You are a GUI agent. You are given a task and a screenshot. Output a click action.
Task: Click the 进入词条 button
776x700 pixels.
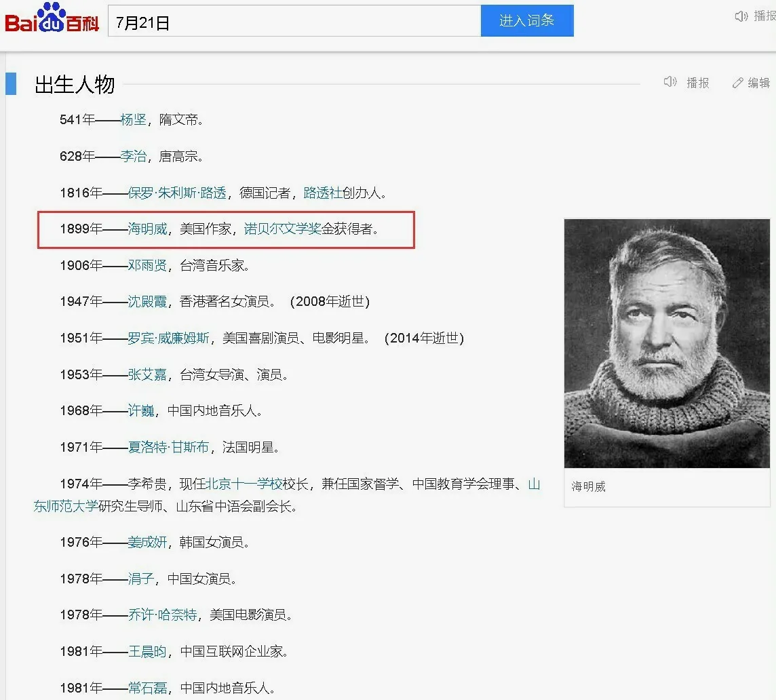point(527,21)
